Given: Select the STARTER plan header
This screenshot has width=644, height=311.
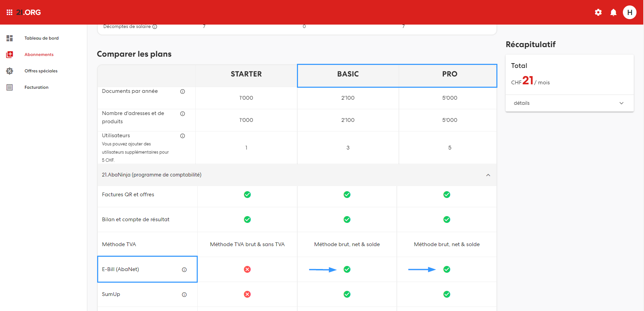Looking at the screenshot, I should tap(246, 74).
